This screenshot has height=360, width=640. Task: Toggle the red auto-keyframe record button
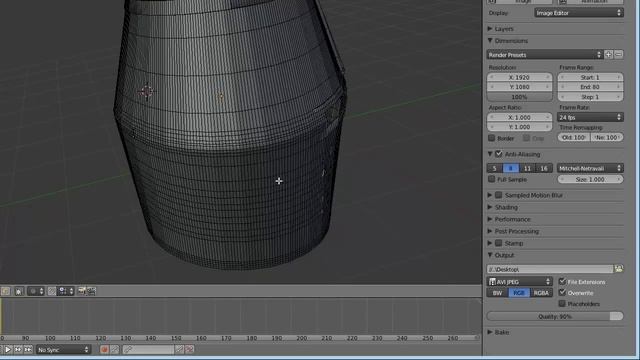(x=104, y=349)
